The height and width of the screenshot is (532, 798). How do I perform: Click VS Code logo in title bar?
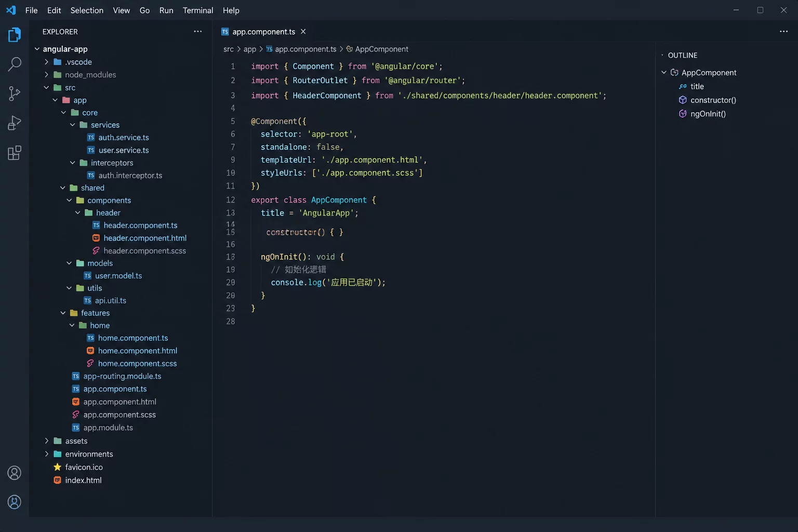point(11,10)
